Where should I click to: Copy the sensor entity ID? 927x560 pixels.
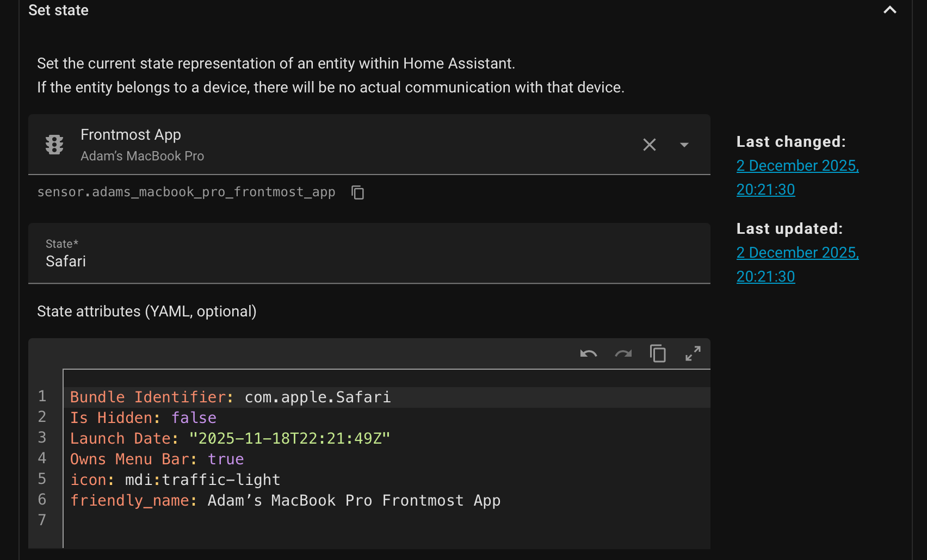pyautogui.click(x=357, y=192)
